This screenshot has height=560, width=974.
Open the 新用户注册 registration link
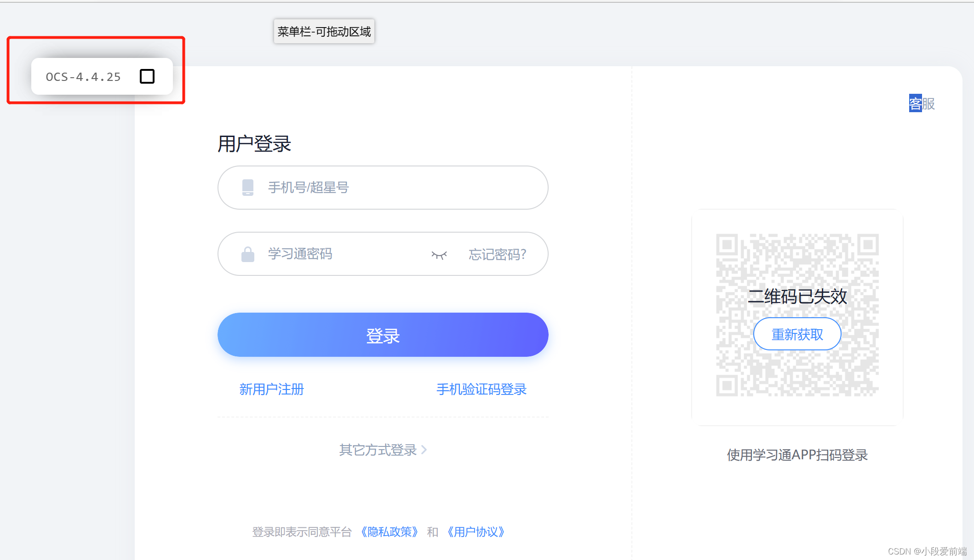271,389
